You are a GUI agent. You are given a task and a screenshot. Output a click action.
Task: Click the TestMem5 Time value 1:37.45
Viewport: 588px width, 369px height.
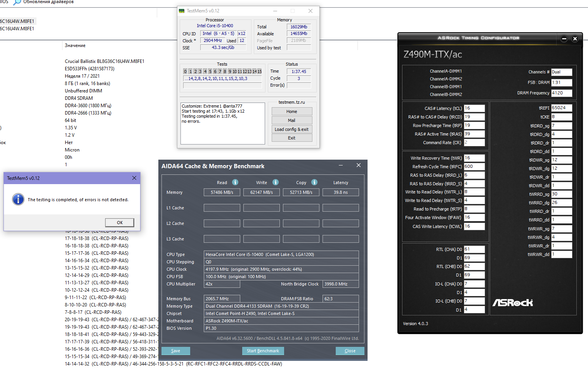pos(299,71)
